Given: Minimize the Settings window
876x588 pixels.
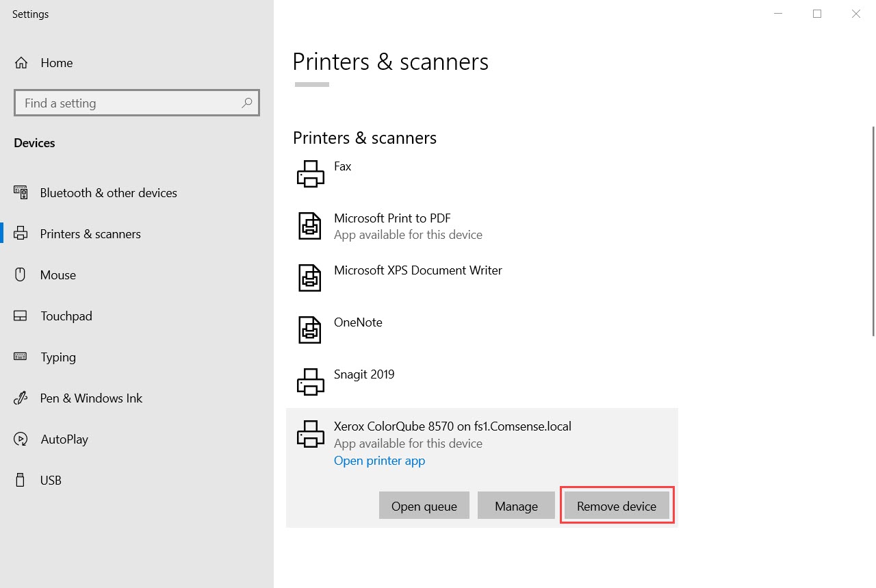Looking at the screenshot, I should coord(778,14).
